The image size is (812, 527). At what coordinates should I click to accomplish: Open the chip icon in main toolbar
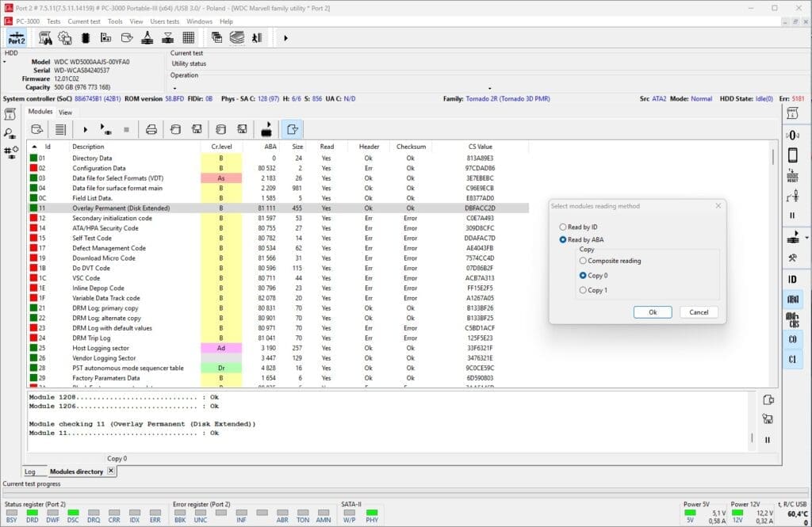click(86, 38)
